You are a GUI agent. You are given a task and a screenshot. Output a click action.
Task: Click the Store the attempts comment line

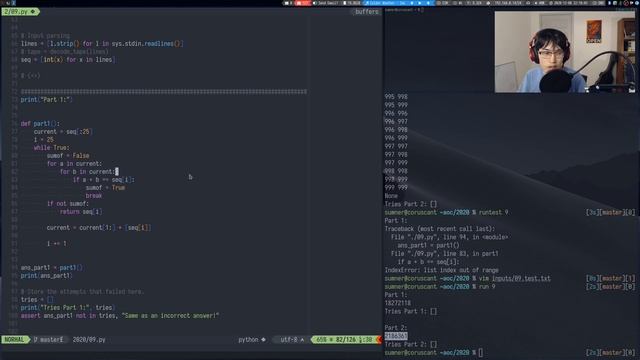[x=82, y=291]
